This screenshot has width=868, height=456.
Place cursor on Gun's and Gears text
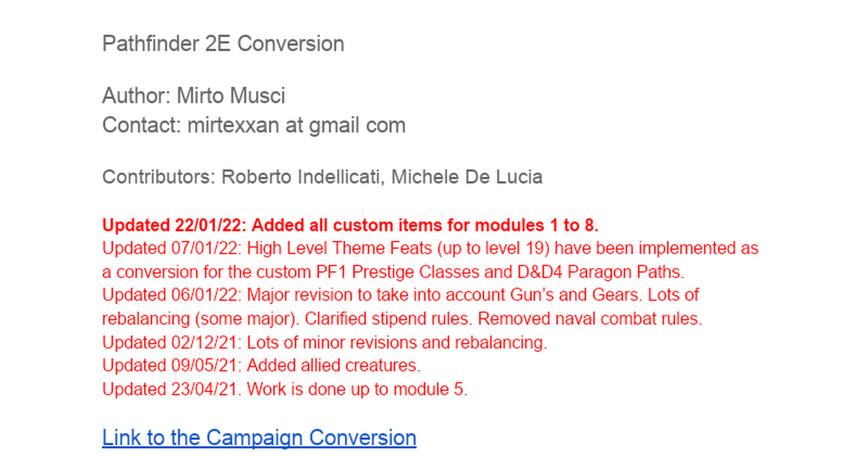(x=566, y=295)
